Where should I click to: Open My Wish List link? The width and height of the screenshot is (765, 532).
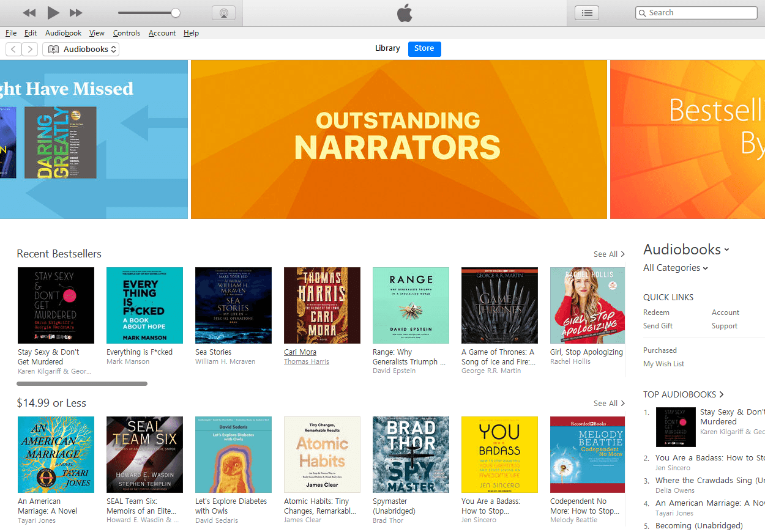click(663, 364)
